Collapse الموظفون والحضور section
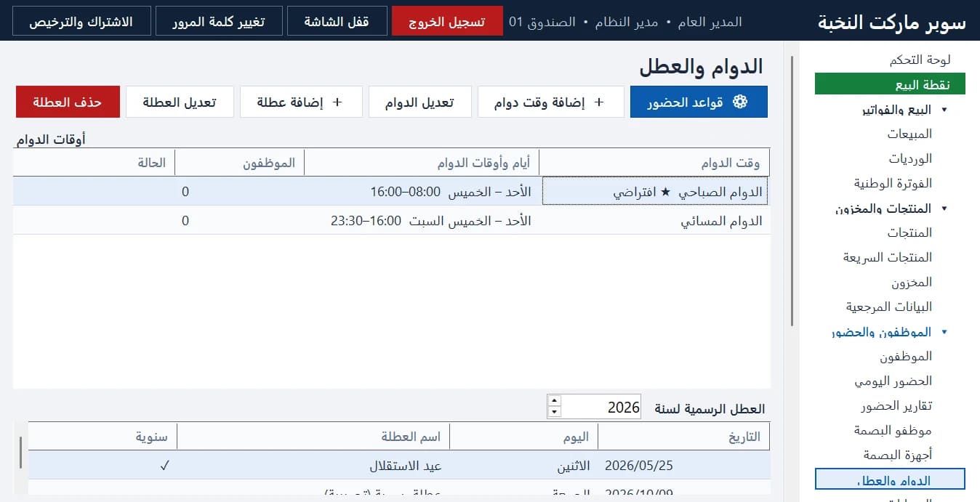 944,332
